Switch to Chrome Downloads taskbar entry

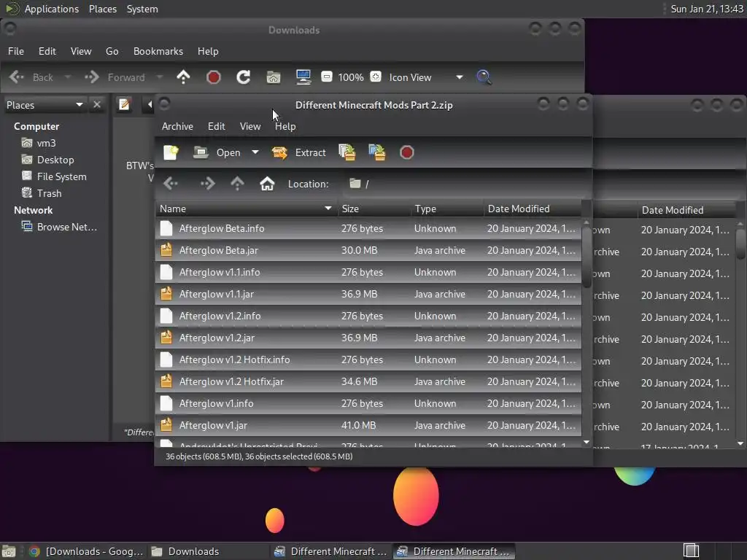(x=86, y=551)
